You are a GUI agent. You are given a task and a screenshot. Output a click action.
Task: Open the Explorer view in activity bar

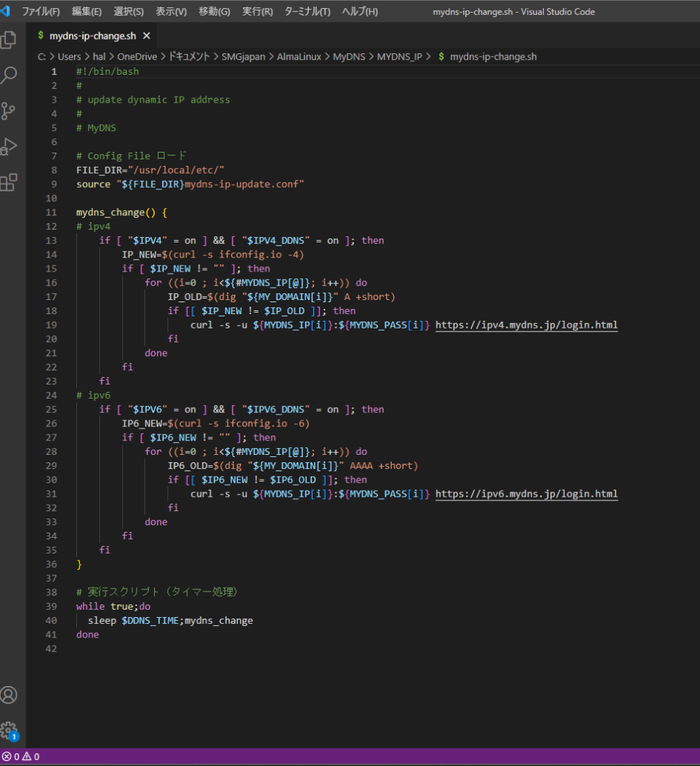click(x=9, y=40)
